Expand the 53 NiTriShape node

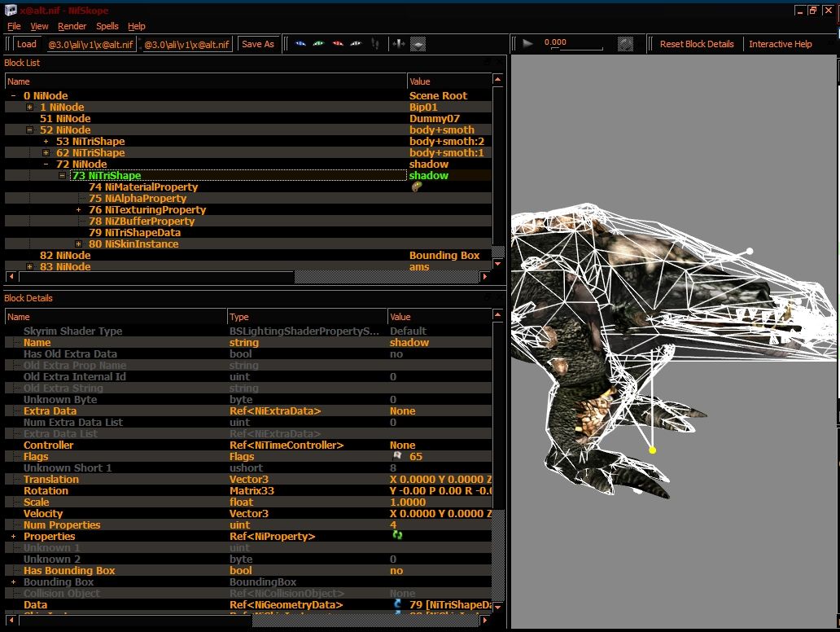coord(46,142)
